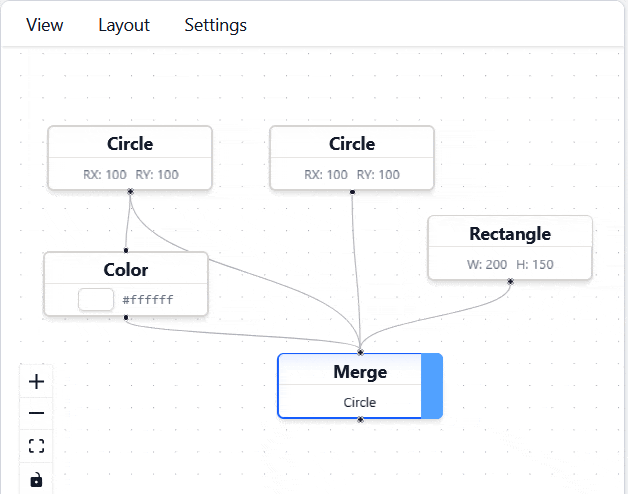Open the Settings menu
628x494 pixels.
click(x=215, y=25)
